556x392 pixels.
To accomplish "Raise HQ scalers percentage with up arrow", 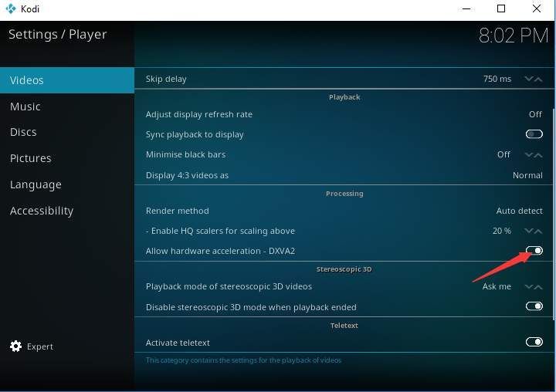I will click(538, 231).
